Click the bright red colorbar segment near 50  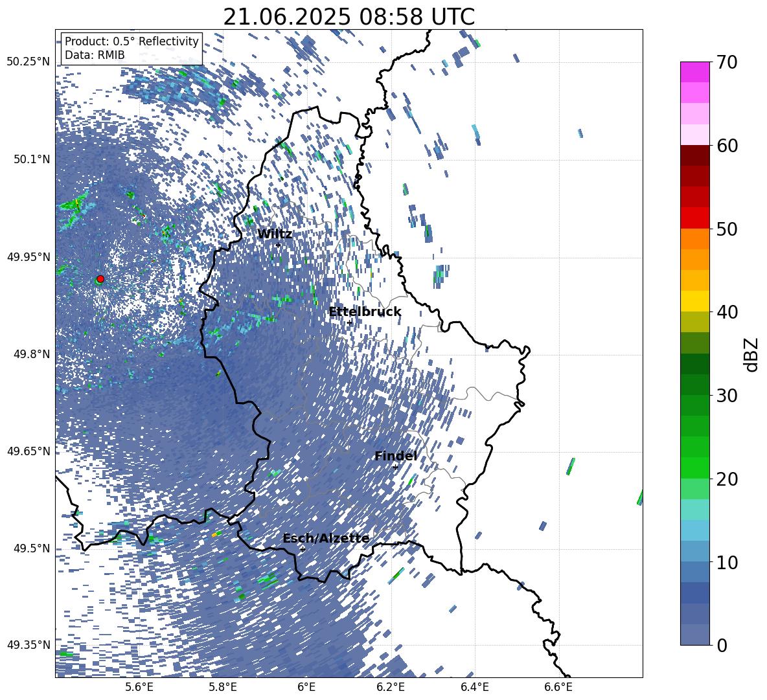pyautogui.click(x=694, y=218)
